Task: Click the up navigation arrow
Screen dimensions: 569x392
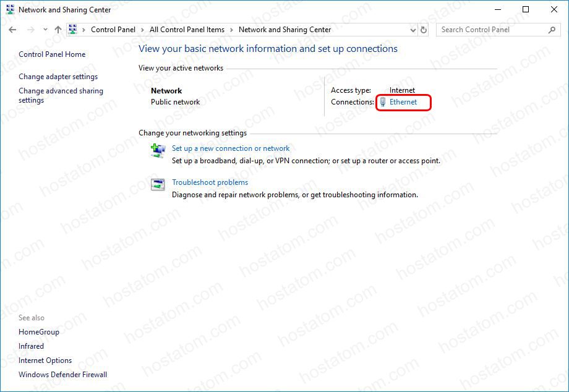Action: tap(58, 29)
